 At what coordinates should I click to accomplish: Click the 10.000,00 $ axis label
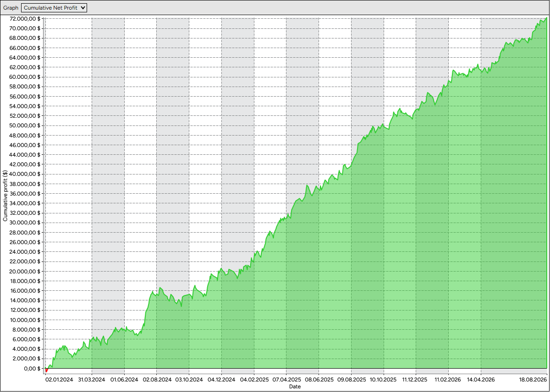coord(25,320)
